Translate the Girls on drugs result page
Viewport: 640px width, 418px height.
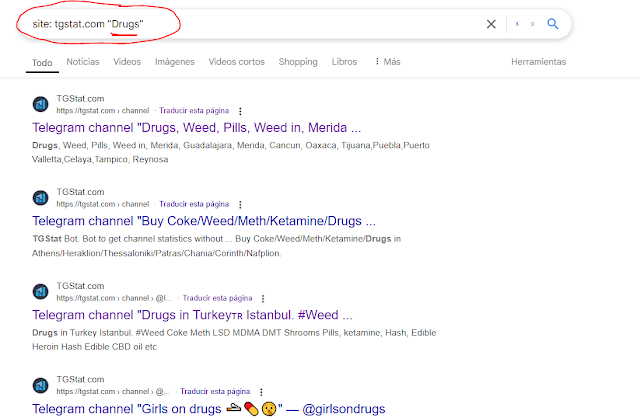coord(215,391)
